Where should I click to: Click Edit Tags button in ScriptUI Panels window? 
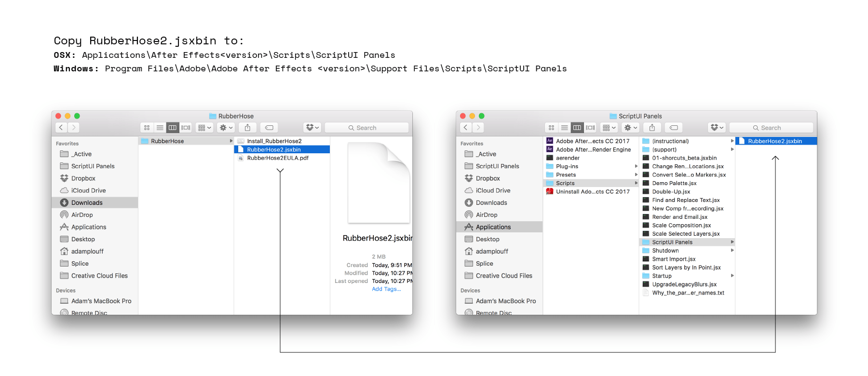coord(674,128)
